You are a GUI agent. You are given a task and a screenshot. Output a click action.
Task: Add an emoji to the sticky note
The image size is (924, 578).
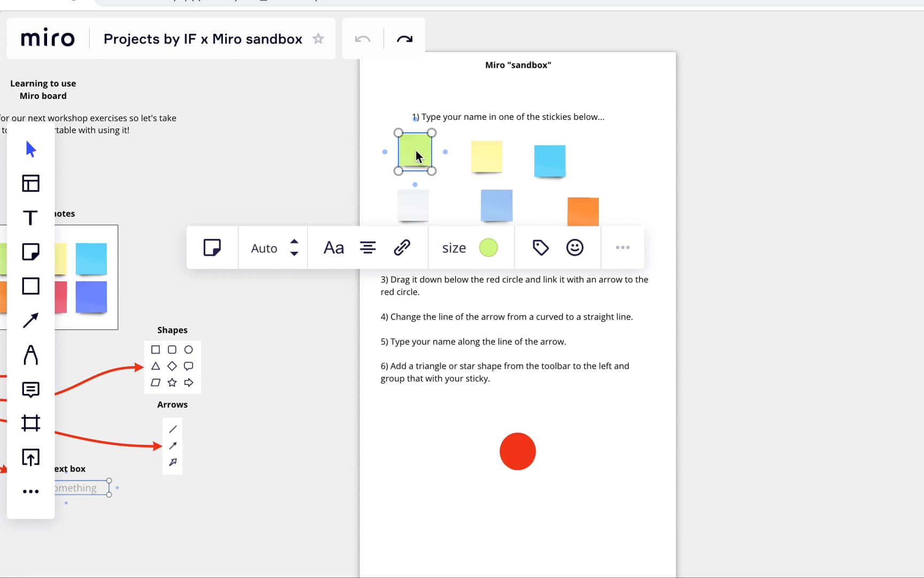point(575,247)
